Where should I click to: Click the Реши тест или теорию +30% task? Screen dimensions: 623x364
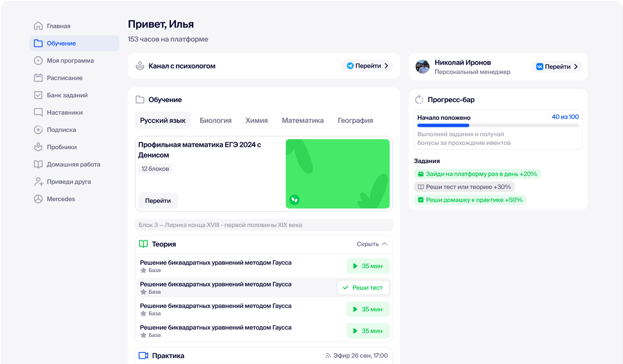pyautogui.click(x=464, y=187)
